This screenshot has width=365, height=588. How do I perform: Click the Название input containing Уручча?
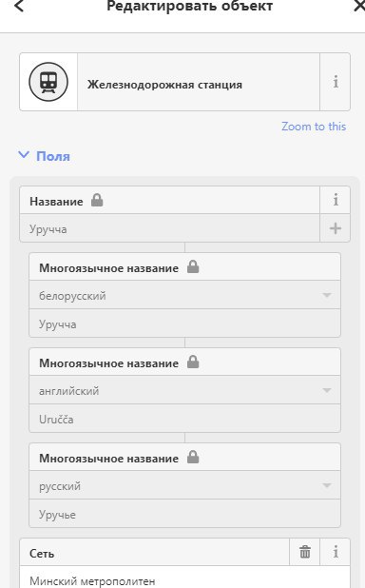[170, 228]
